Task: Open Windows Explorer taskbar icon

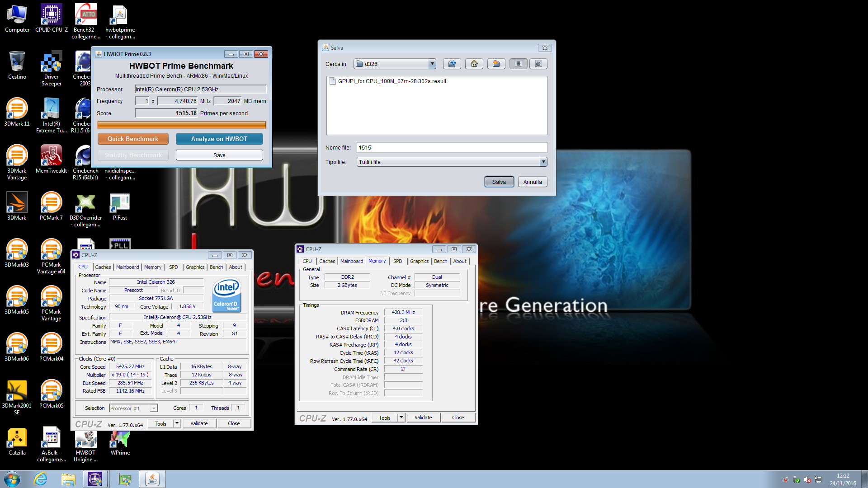Action: tap(68, 479)
